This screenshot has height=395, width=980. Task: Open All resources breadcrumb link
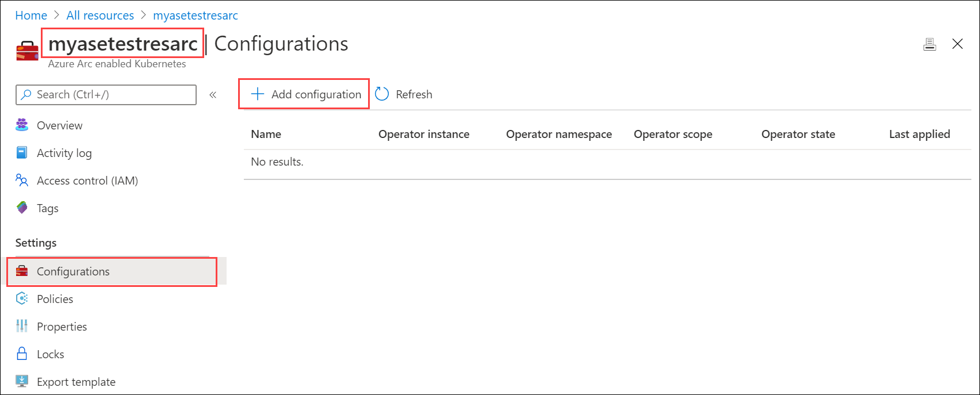pos(100,16)
